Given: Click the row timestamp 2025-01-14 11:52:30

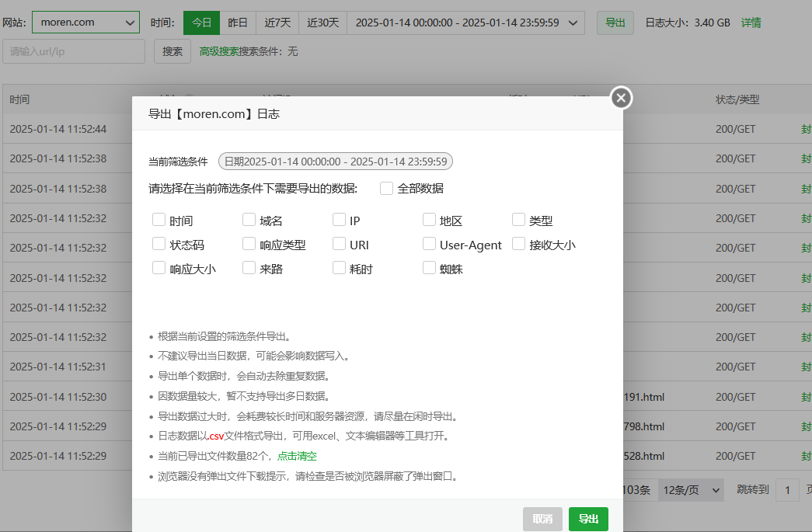Looking at the screenshot, I should tap(58, 397).
